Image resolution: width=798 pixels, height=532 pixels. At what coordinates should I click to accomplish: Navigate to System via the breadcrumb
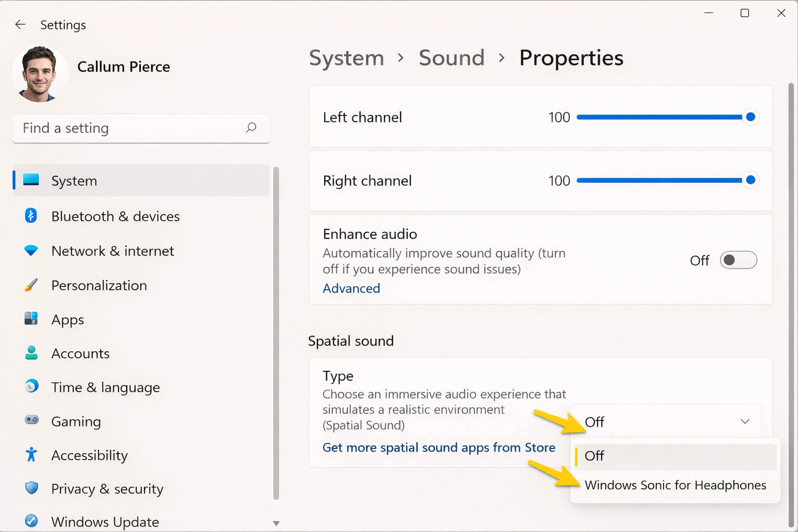point(346,58)
